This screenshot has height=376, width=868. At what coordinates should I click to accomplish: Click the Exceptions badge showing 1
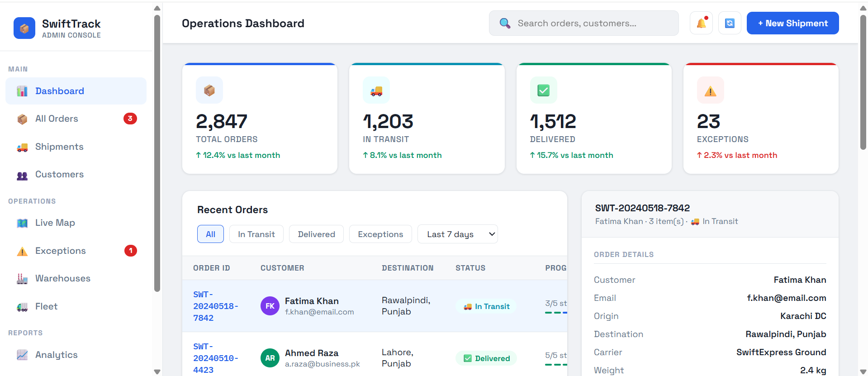pyautogui.click(x=131, y=251)
